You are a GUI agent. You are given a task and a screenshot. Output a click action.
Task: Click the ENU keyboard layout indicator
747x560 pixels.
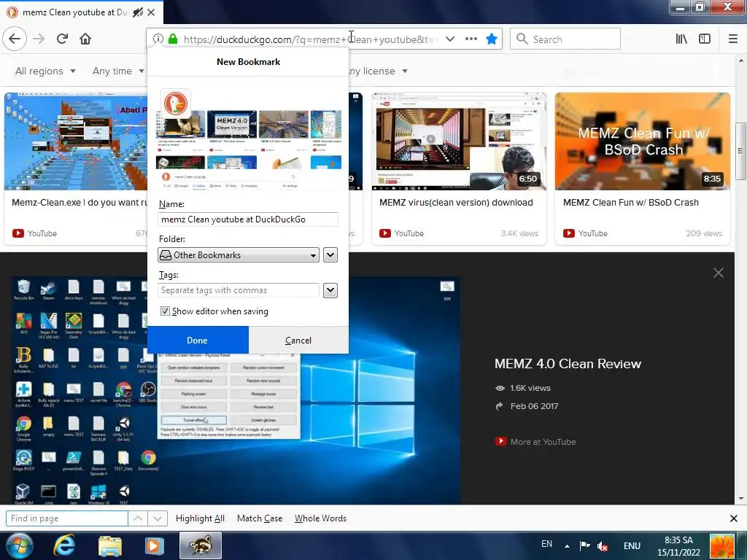pyautogui.click(x=632, y=546)
